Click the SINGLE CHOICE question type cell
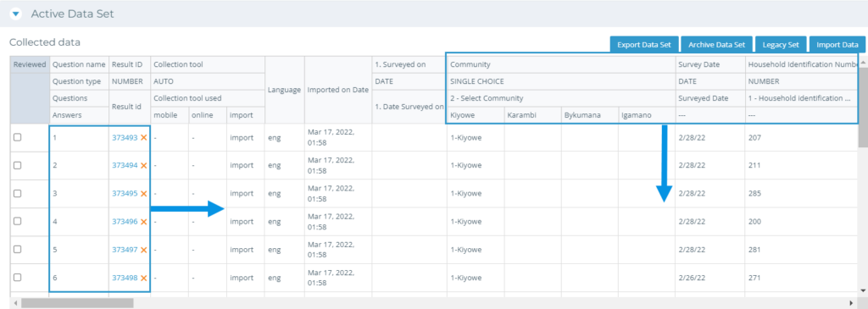This screenshot has height=309, width=868. (x=561, y=81)
